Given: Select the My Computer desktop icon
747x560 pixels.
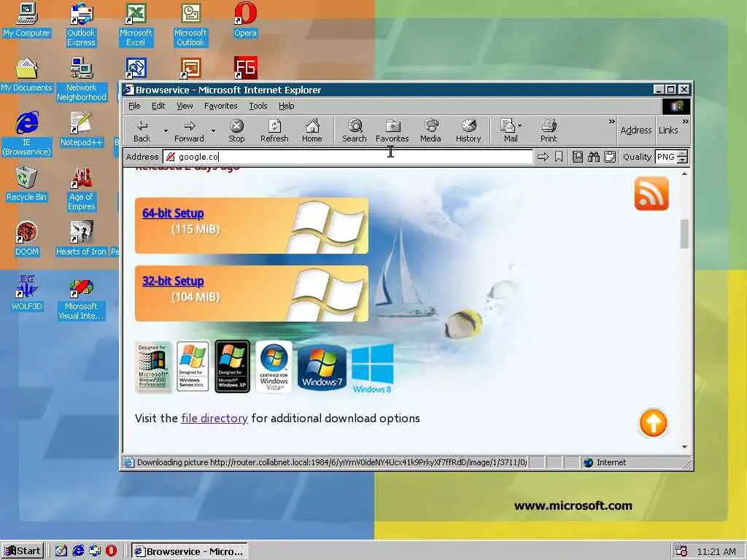Looking at the screenshot, I should [27, 20].
